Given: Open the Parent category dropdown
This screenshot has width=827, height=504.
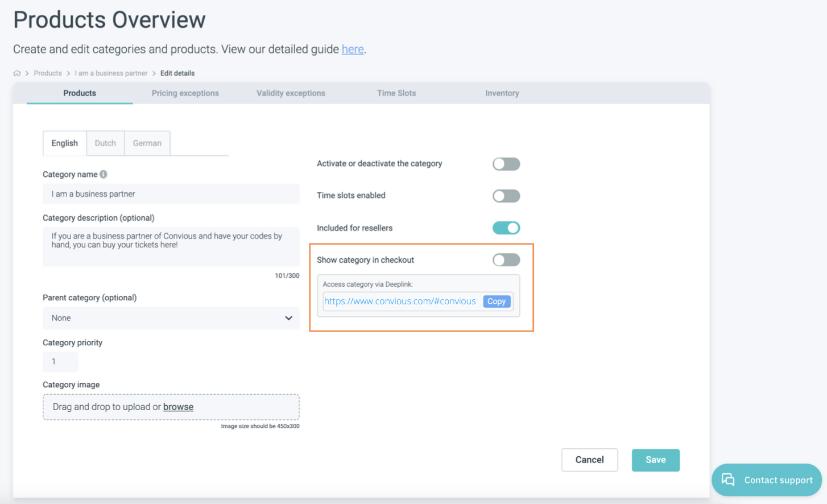Looking at the screenshot, I should (171, 318).
